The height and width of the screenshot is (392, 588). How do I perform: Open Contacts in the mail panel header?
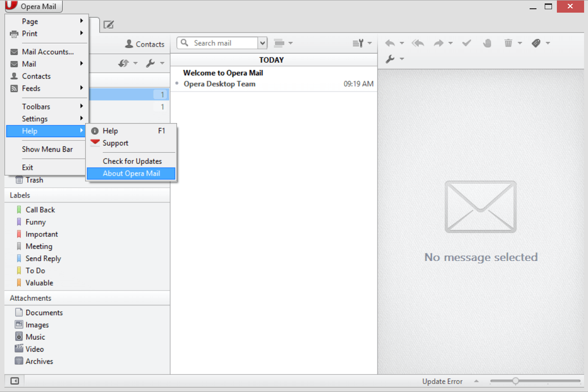[145, 44]
